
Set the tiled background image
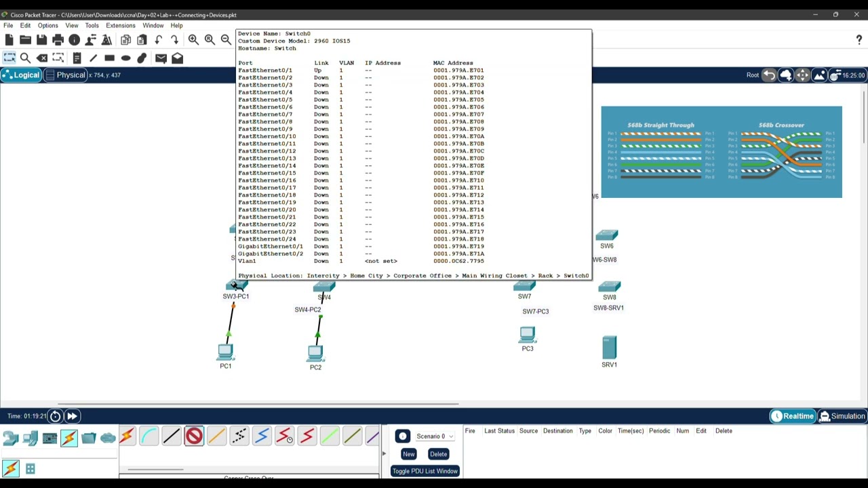click(x=819, y=75)
